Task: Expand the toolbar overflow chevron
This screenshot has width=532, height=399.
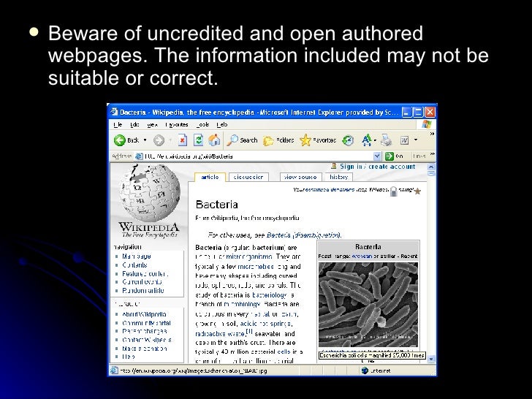Action: pos(432,134)
